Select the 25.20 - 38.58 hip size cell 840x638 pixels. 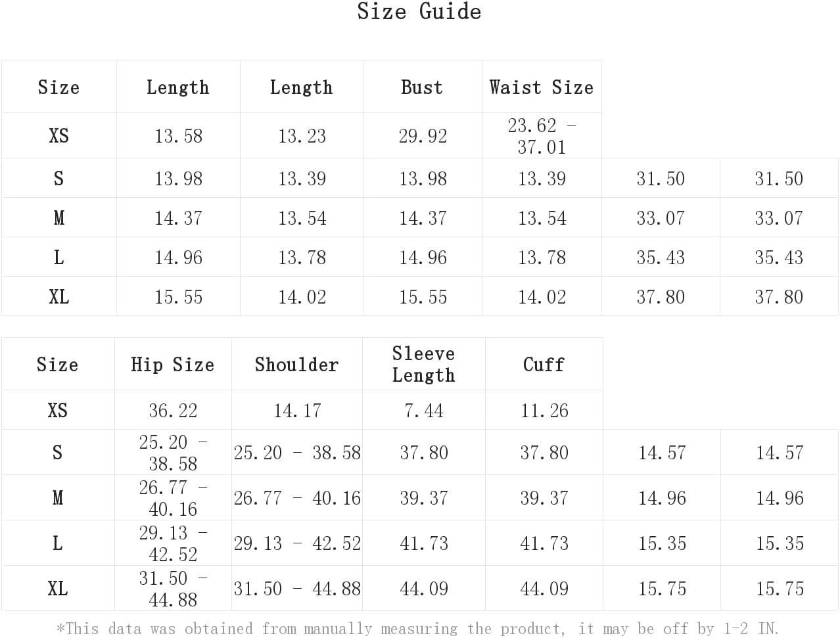[173, 452]
